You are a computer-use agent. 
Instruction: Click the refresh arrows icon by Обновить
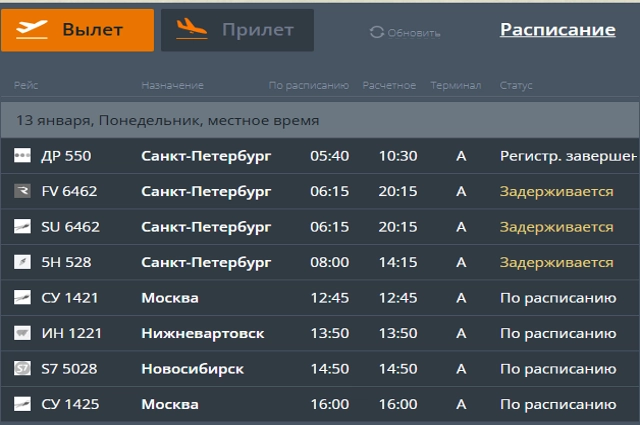(377, 32)
